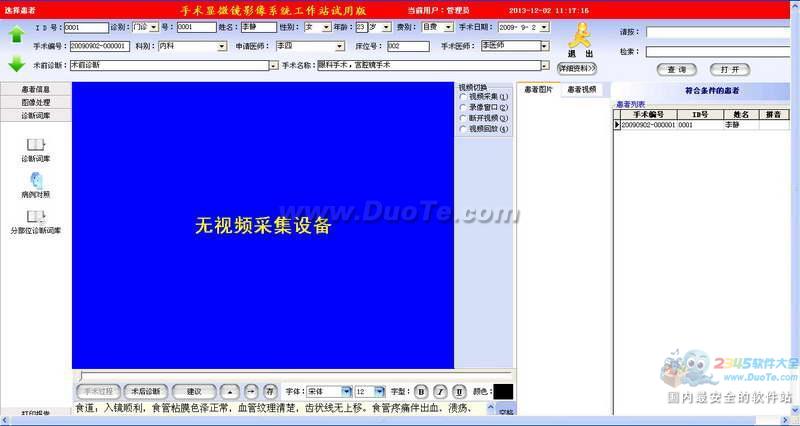
Task: Click the 检索 search input field
Action: [718, 52]
